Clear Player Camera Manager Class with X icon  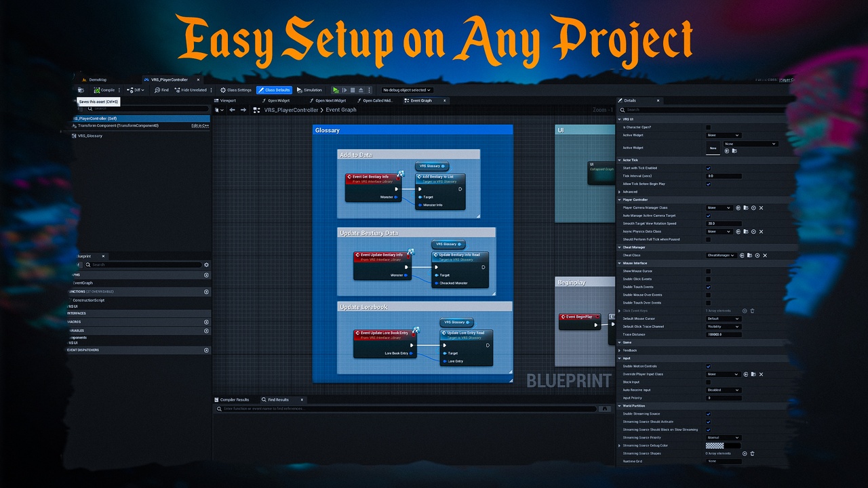tap(762, 208)
